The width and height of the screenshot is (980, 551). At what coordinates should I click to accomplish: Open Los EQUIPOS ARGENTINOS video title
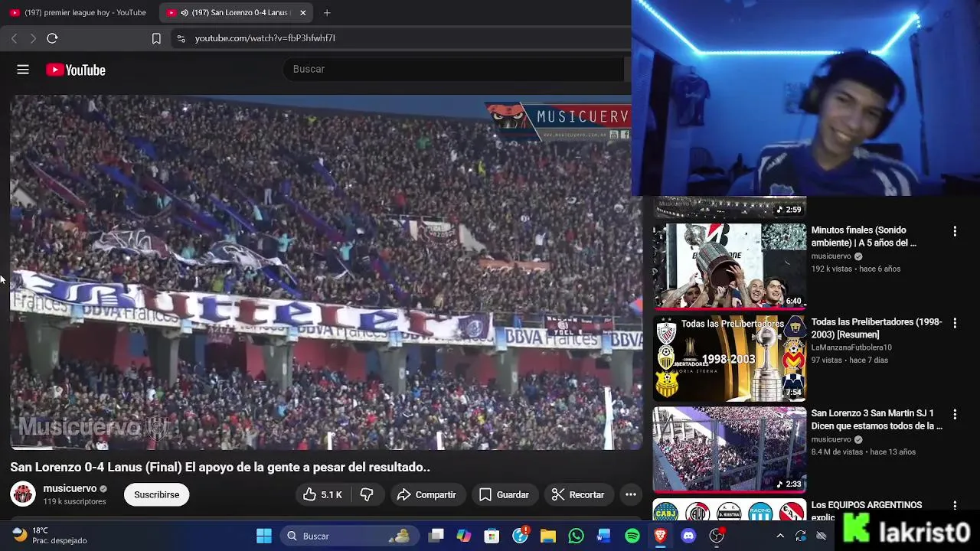click(866, 510)
